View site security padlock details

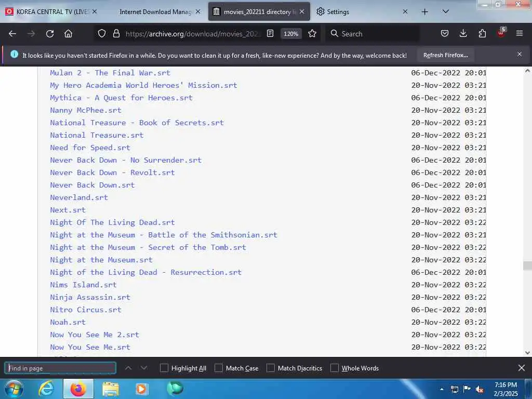click(116, 34)
